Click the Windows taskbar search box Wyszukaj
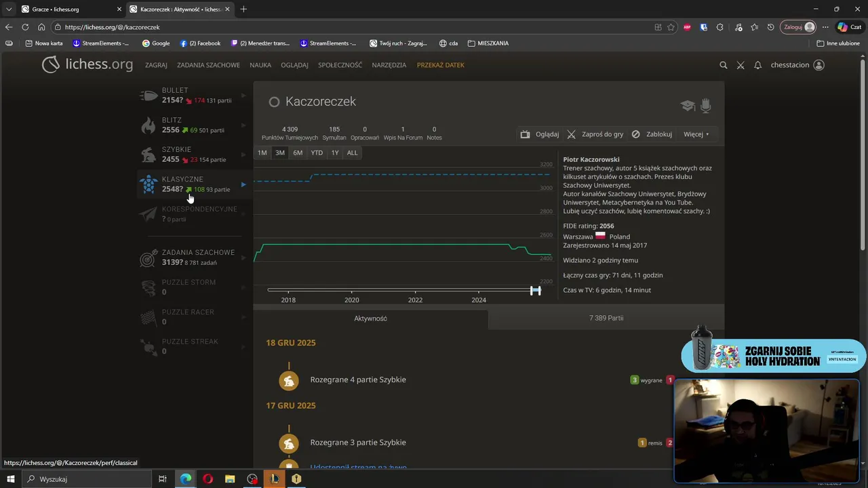 point(87,479)
